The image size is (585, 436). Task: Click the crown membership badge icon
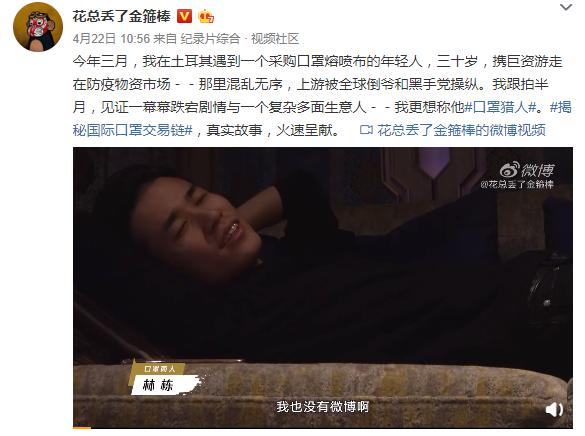tap(206, 16)
